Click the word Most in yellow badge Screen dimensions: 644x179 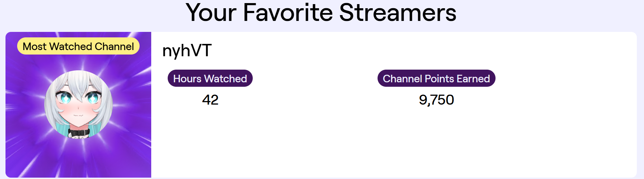(x=35, y=46)
